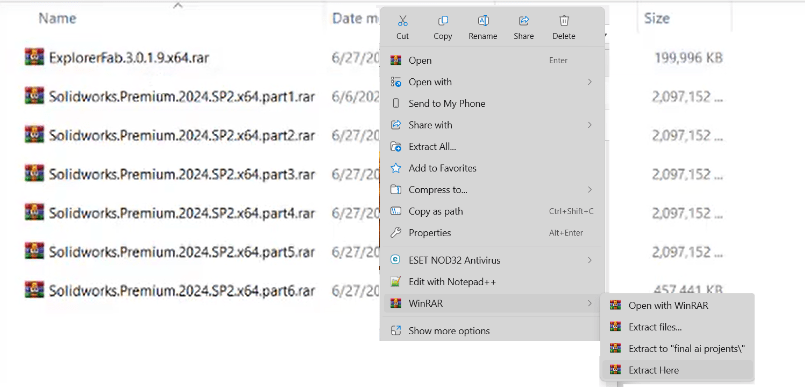This screenshot has width=805, height=387.
Task: Click the Send to My Phone icon
Action: click(x=395, y=104)
